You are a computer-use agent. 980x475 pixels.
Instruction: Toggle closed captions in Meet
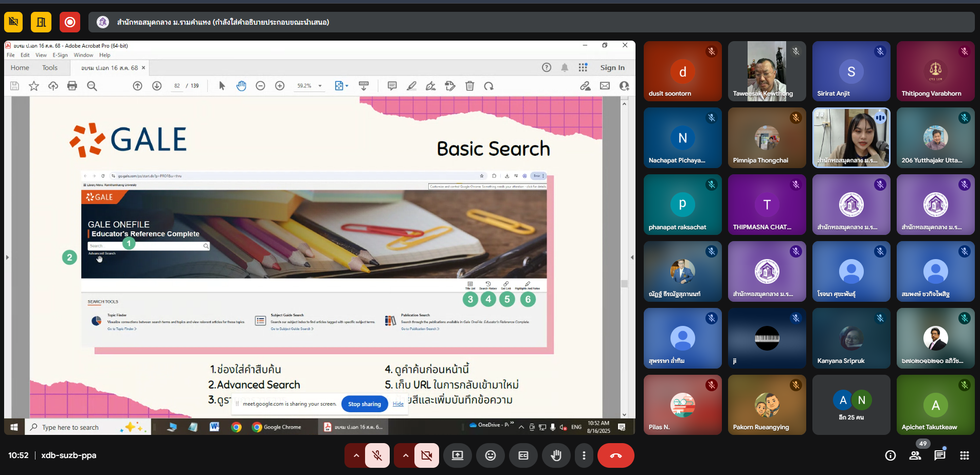(x=523, y=455)
